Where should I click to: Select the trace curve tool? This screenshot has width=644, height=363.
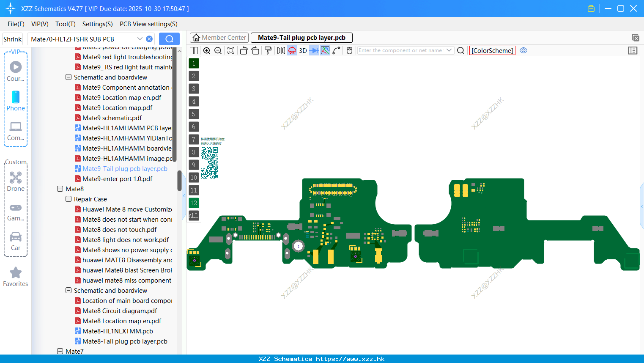point(336,51)
